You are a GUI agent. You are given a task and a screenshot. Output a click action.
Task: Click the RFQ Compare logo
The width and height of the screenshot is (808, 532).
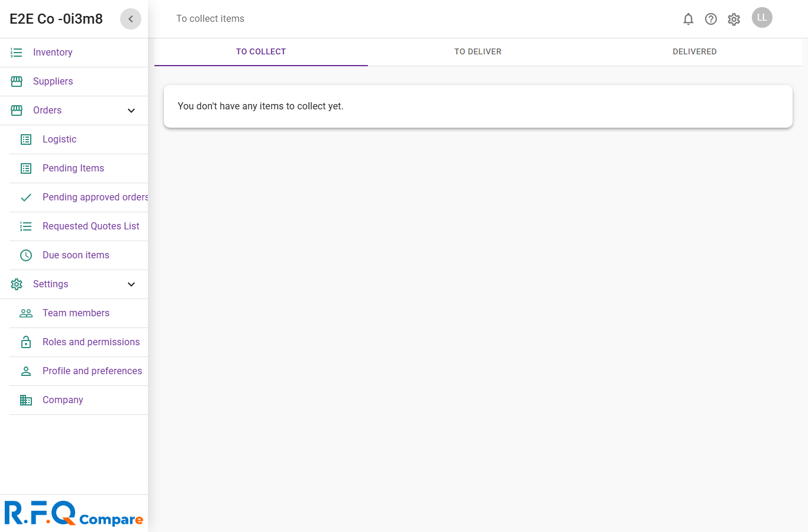(74, 513)
